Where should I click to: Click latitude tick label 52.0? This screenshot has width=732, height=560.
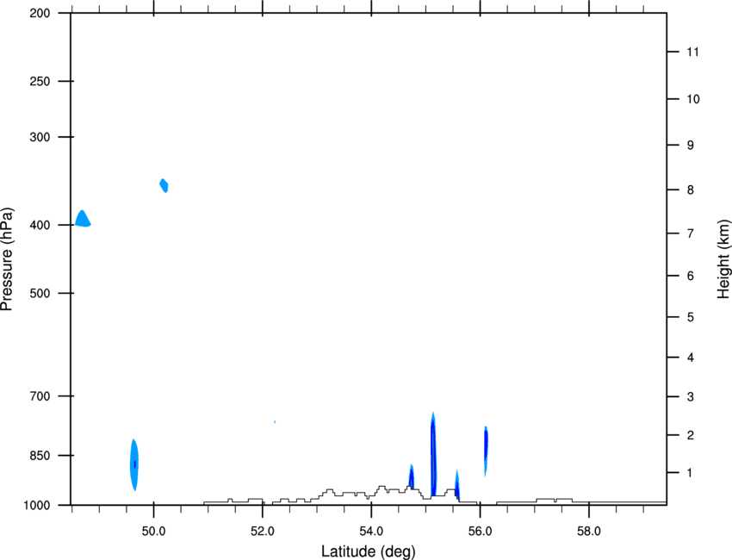pyautogui.click(x=263, y=532)
